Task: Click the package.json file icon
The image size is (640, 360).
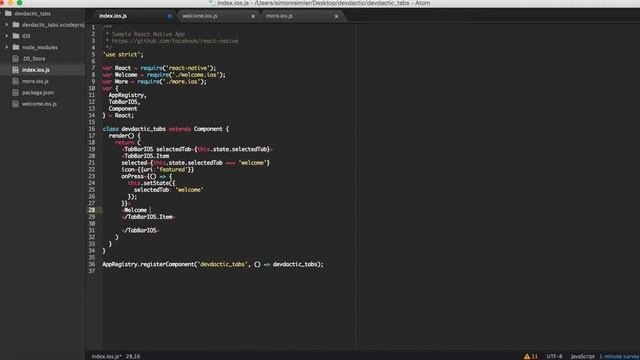Action: [16, 93]
